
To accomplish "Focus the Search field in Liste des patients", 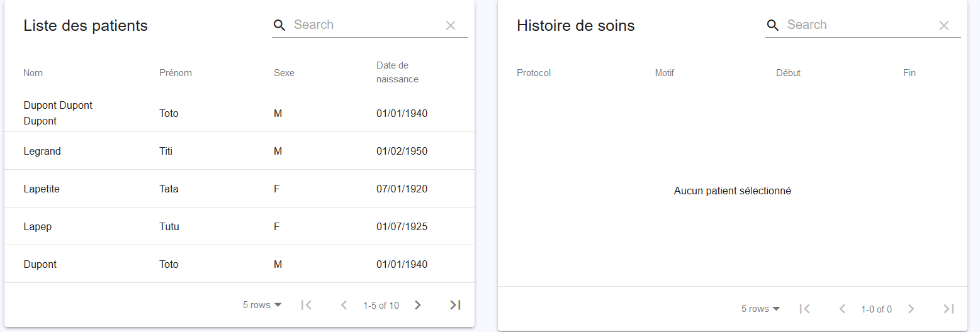I will coord(365,25).
